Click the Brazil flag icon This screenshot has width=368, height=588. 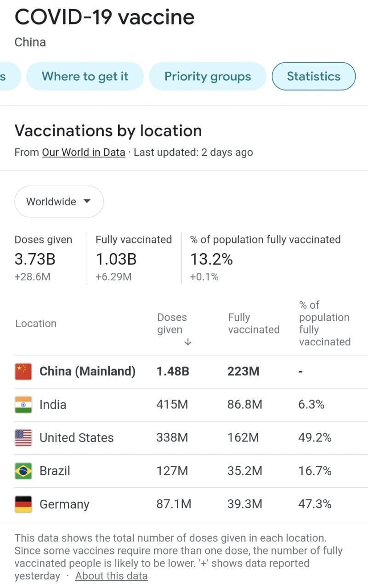click(x=23, y=471)
